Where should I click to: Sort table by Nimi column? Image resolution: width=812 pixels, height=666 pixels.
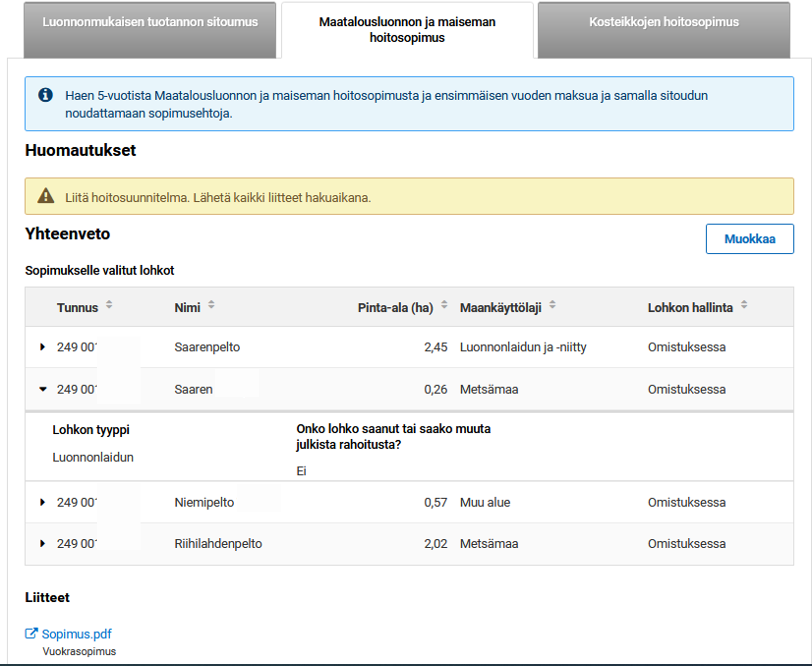tap(211, 305)
